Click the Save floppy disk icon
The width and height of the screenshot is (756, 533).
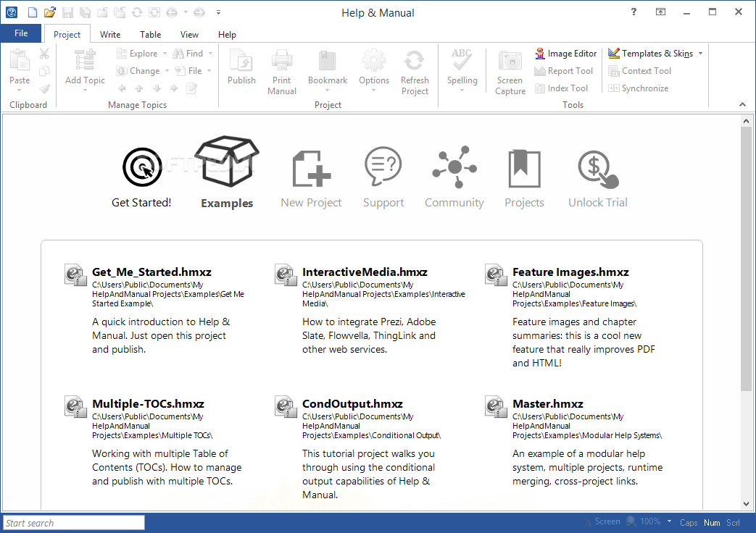[67, 12]
